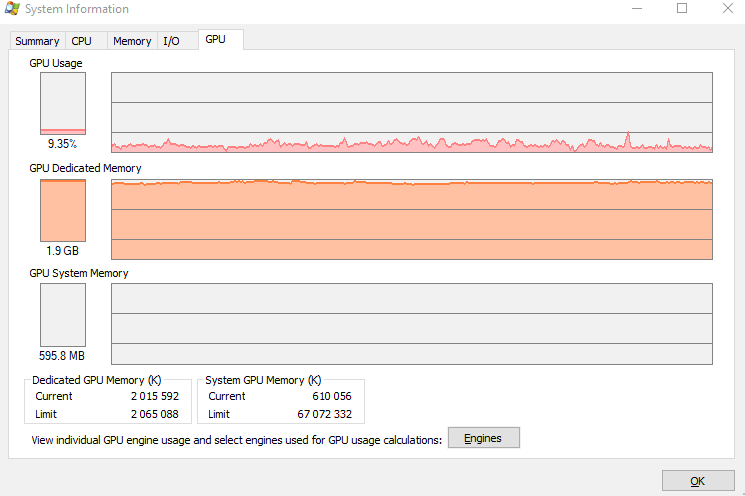745x496 pixels.
Task: Minimize the System Information window
Action: [637, 9]
